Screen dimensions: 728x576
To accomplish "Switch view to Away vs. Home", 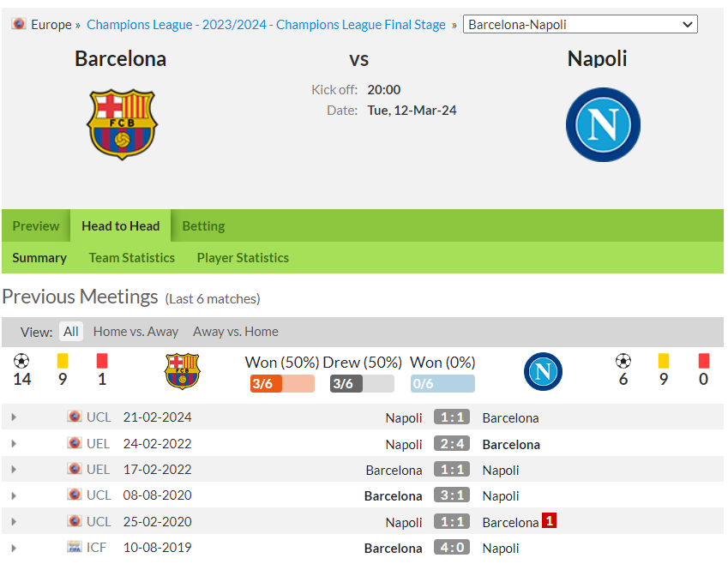I will [236, 332].
